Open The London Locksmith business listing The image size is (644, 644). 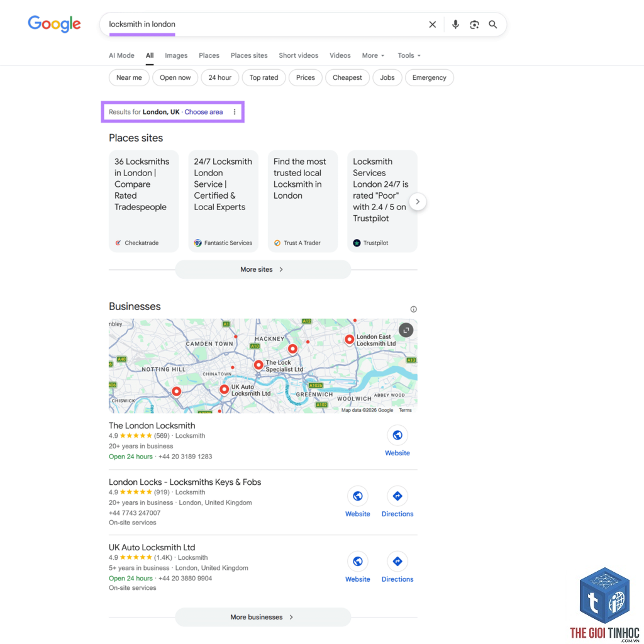(x=152, y=426)
